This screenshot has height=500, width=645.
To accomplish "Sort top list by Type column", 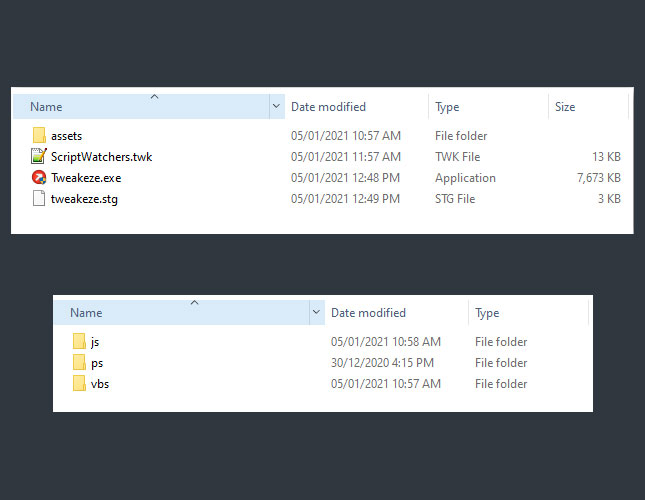I will tap(447, 106).
